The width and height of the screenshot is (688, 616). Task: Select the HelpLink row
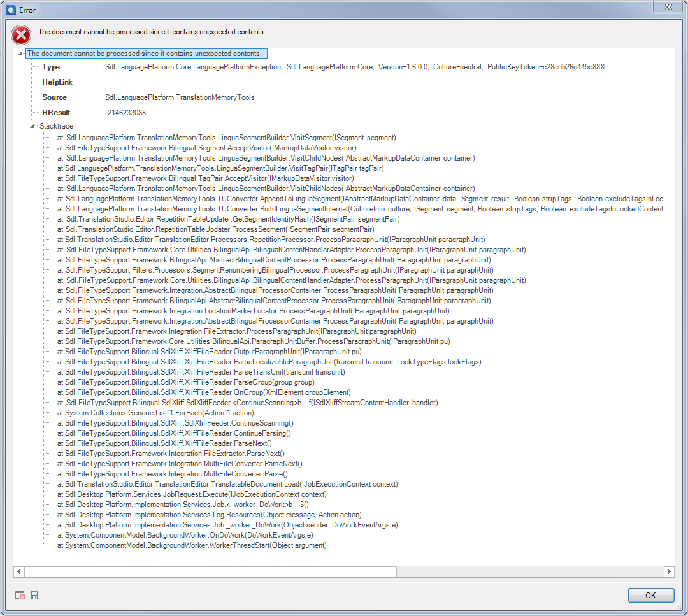(x=57, y=82)
